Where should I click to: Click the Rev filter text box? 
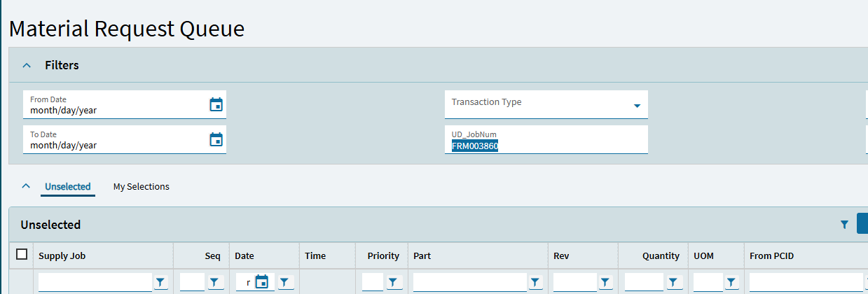pyautogui.click(x=574, y=282)
